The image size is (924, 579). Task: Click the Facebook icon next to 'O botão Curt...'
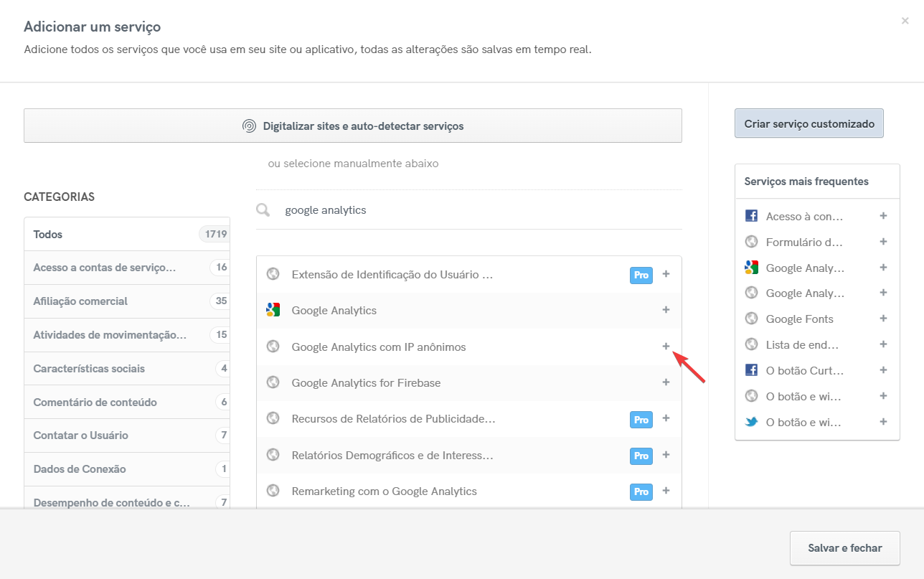point(750,370)
